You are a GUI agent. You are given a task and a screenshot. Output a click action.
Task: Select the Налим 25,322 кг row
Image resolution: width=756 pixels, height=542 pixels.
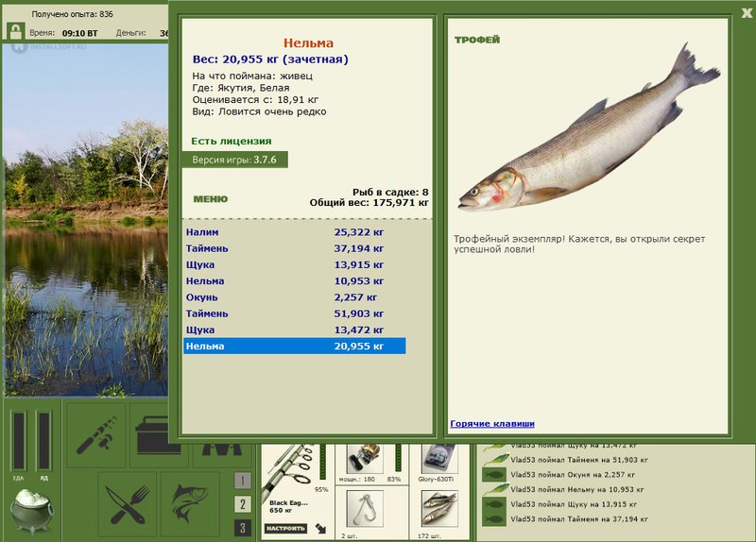[x=295, y=232]
